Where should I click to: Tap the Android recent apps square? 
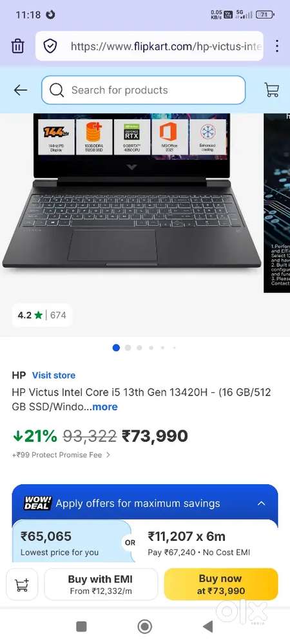click(x=81, y=627)
